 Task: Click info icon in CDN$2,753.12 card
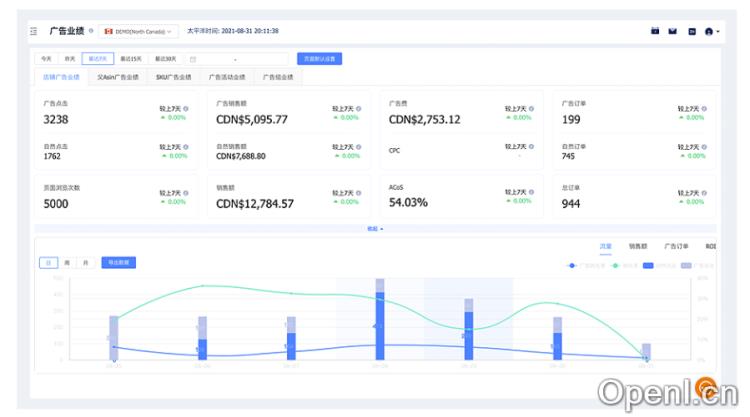(531, 109)
